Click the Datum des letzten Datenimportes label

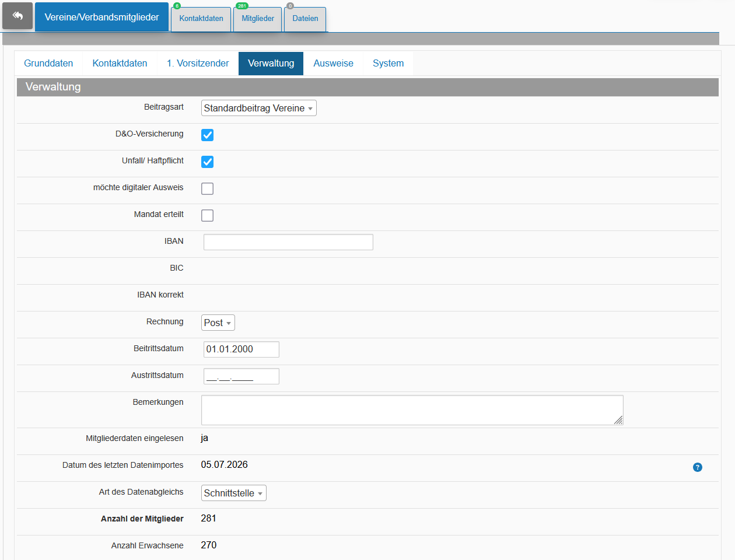pos(123,465)
